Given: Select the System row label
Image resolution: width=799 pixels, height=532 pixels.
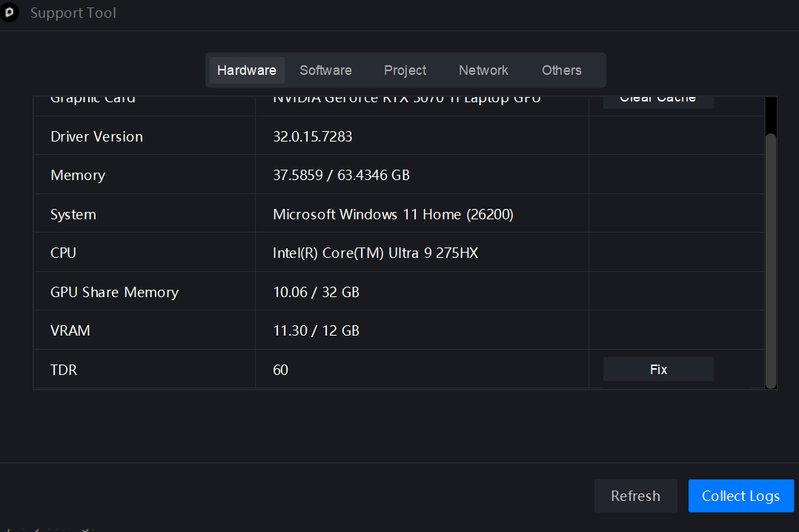Looking at the screenshot, I should (x=73, y=215).
